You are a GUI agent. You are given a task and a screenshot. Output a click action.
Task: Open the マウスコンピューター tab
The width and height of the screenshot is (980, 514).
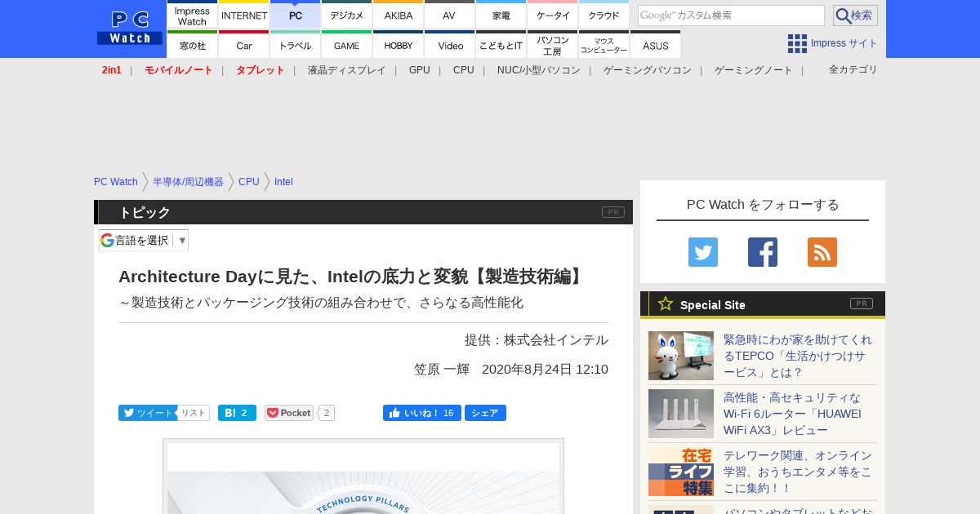(604, 44)
